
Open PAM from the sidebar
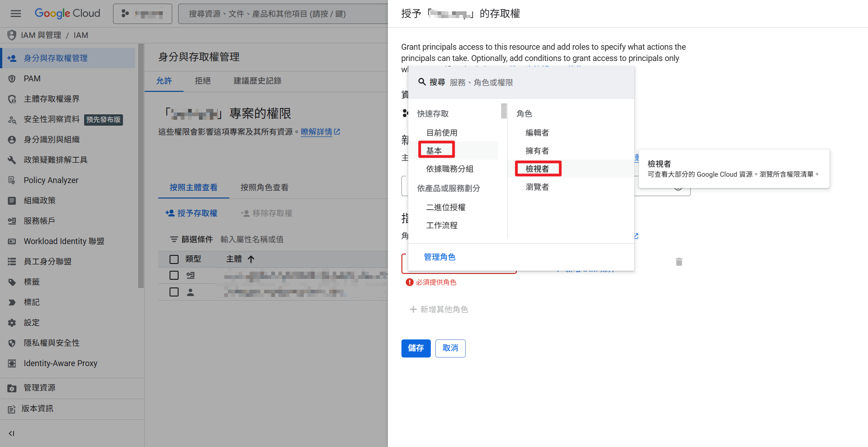tap(32, 78)
